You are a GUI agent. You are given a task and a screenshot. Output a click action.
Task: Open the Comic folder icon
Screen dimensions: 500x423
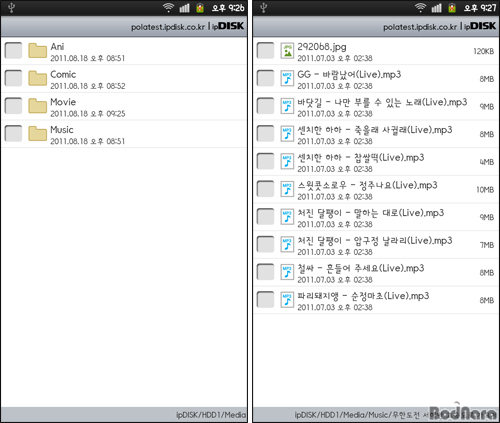(x=37, y=78)
